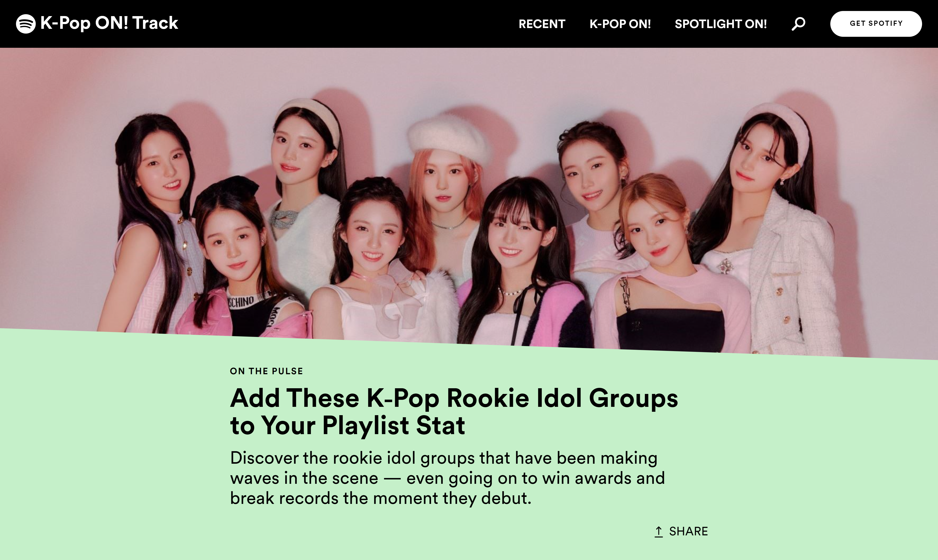Select SPOTLIGHT ON! in the top navigation
The height and width of the screenshot is (560, 938).
pos(721,24)
